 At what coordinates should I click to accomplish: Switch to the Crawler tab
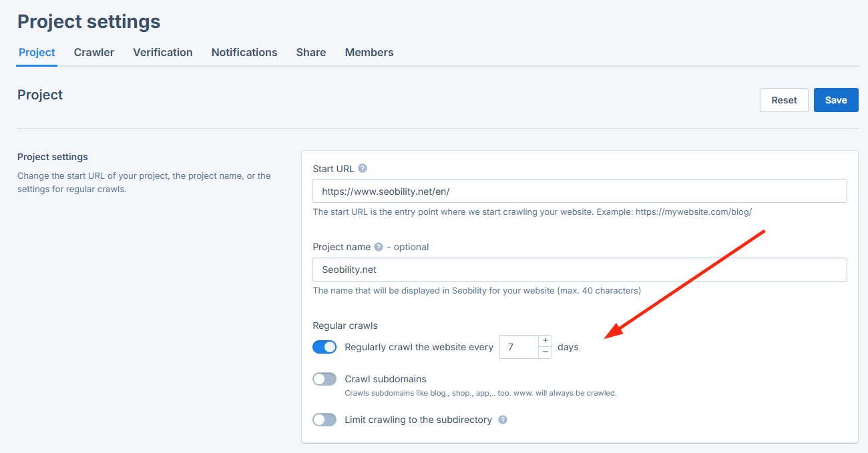pos(93,52)
